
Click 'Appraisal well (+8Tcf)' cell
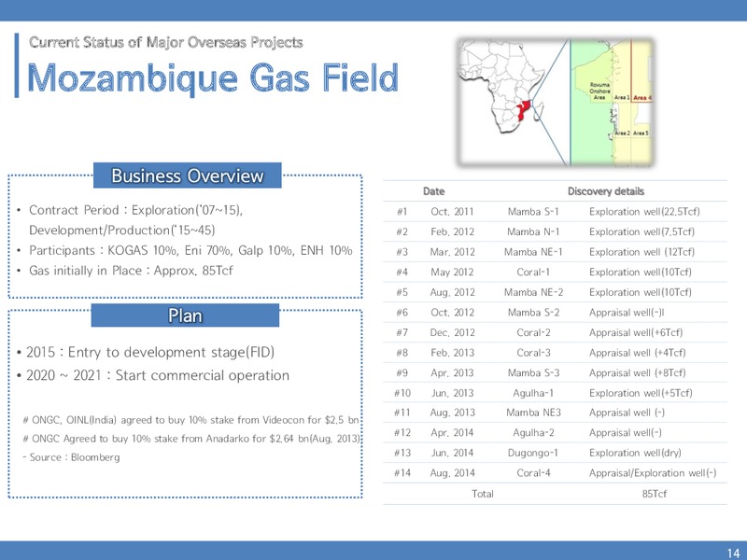(638, 372)
